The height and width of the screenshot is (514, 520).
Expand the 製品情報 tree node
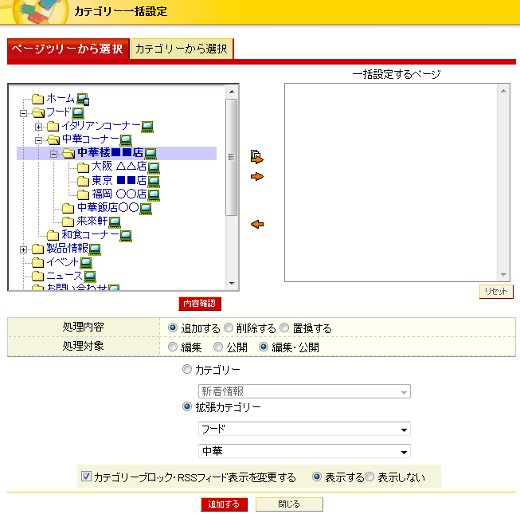coord(23,250)
